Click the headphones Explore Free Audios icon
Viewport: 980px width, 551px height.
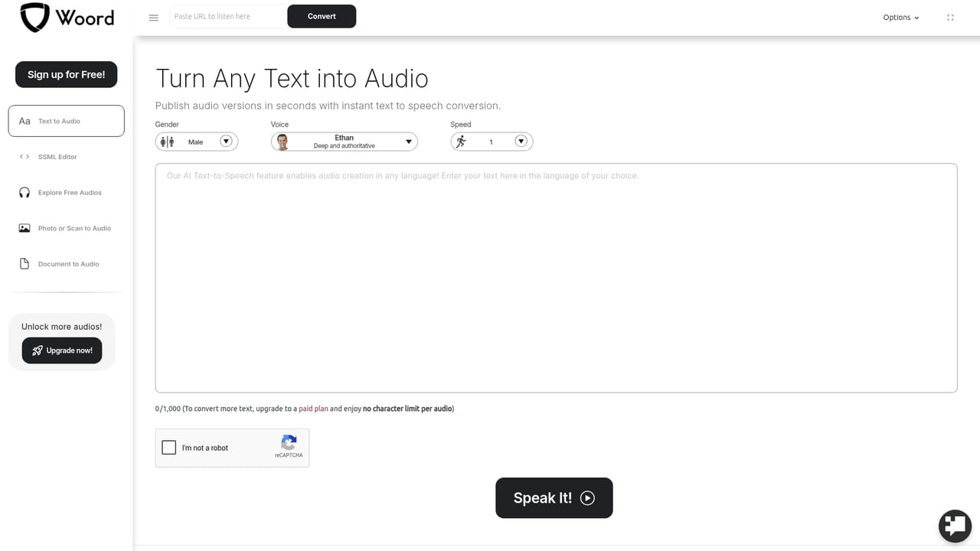coord(24,193)
